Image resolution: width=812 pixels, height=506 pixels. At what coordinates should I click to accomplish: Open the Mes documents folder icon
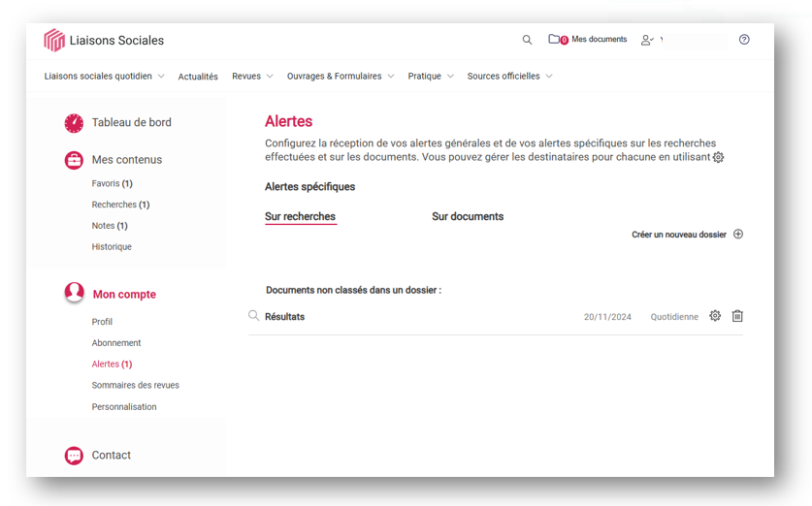tap(554, 39)
